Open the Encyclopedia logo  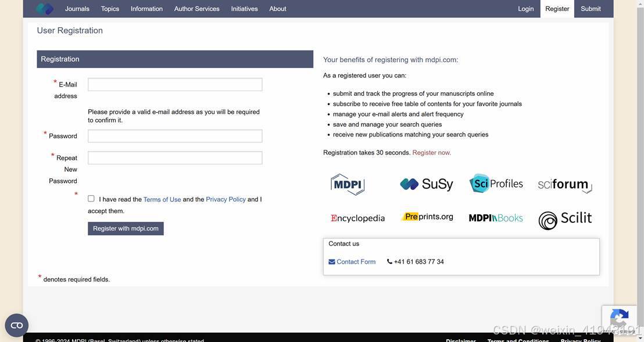point(357,218)
